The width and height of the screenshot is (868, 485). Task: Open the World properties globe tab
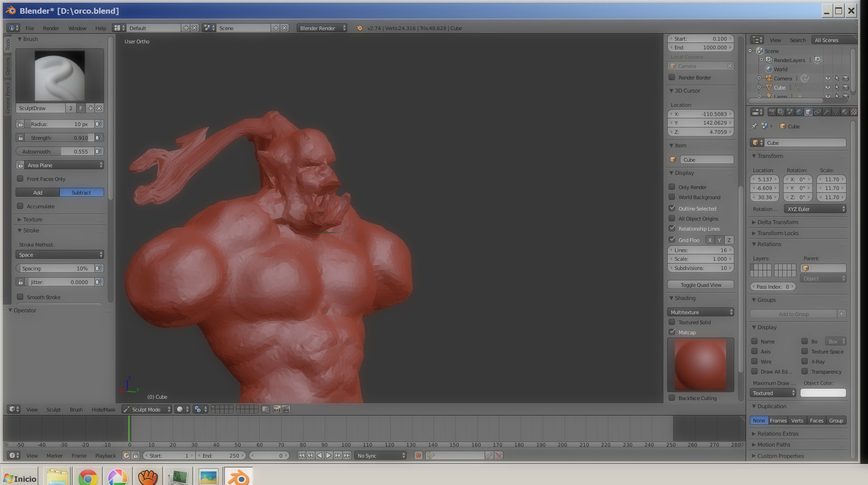point(799,112)
